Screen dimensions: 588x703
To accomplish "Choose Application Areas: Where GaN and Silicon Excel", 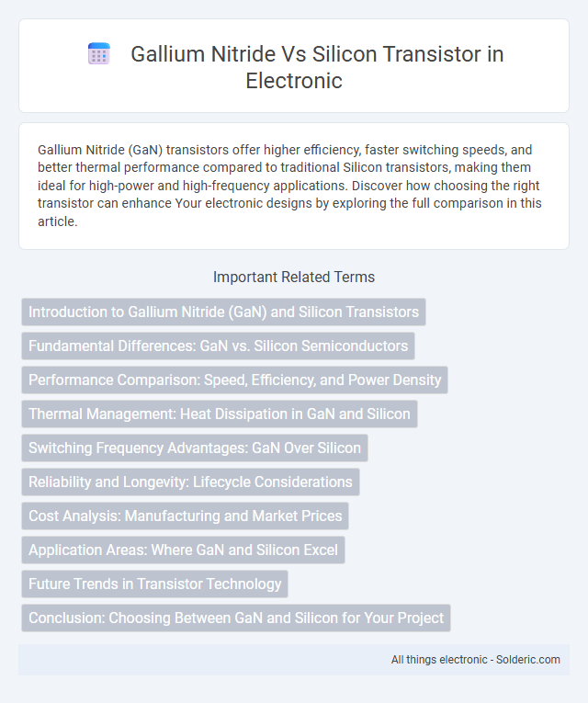I will pyautogui.click(x=184, y=550).
